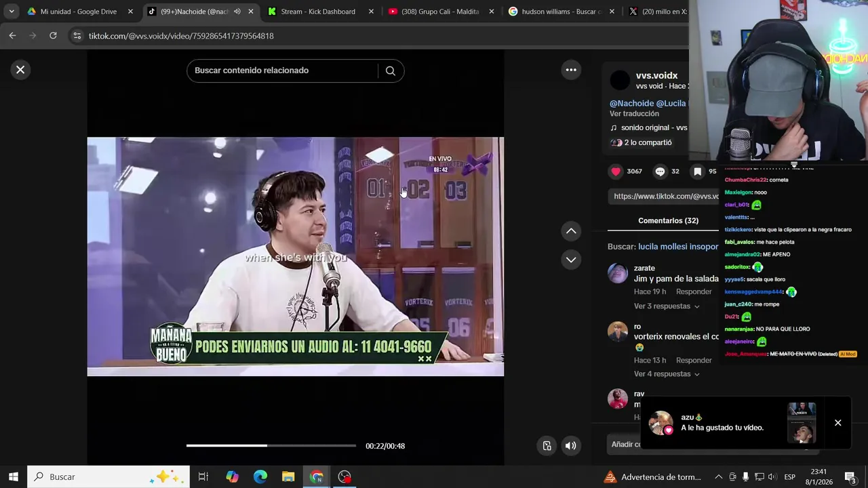Open comments via speech bubble icon
Image resolution: width=868 pixels, height=488 pixels.
tap(660, 171)
